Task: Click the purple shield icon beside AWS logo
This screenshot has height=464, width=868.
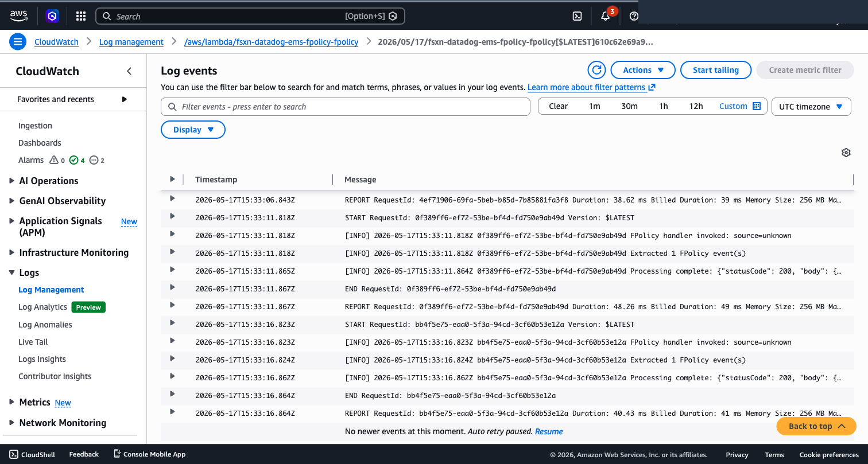Action: click(x=52, y=16)
